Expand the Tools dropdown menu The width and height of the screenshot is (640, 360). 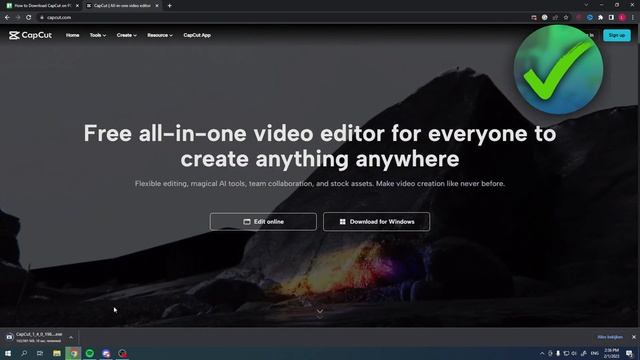coord(98,35)
